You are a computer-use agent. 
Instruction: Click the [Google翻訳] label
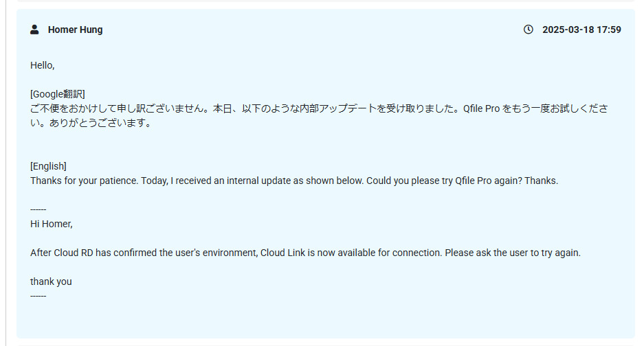pyautogui.click(x=57, y=94)
